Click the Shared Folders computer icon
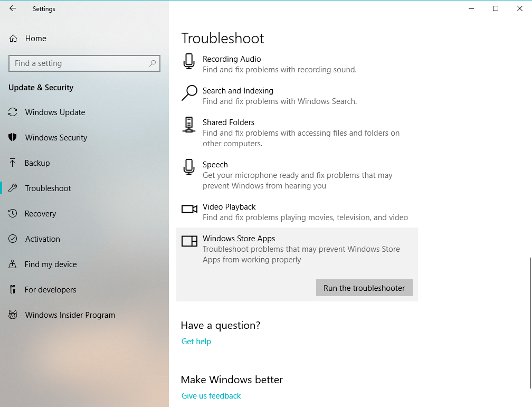Screen dimensions: 532x407 tap(189, 125)
